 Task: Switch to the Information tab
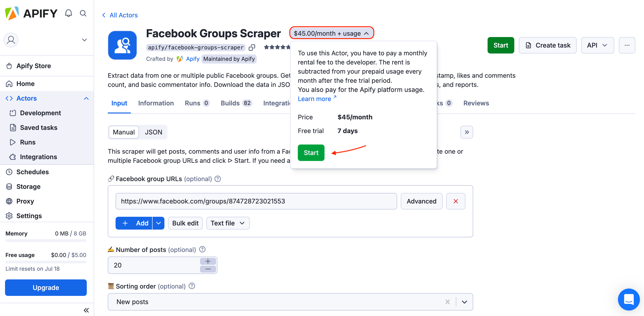[x=156, y=103]
